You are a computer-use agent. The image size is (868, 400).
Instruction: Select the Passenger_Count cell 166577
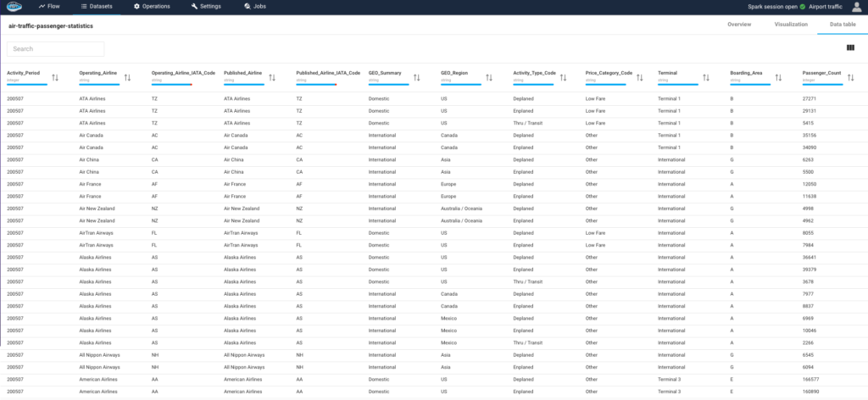811,379
